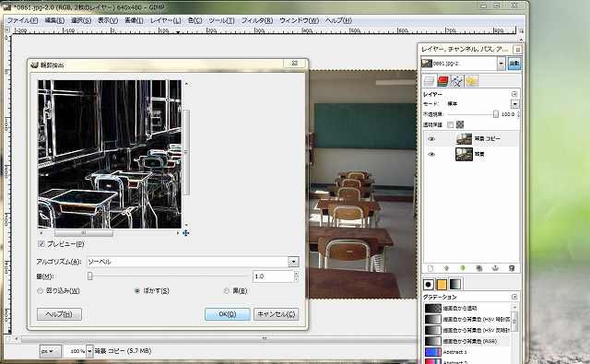Click the lock alpha channel checkerboard icon

(x=460, y=124)
